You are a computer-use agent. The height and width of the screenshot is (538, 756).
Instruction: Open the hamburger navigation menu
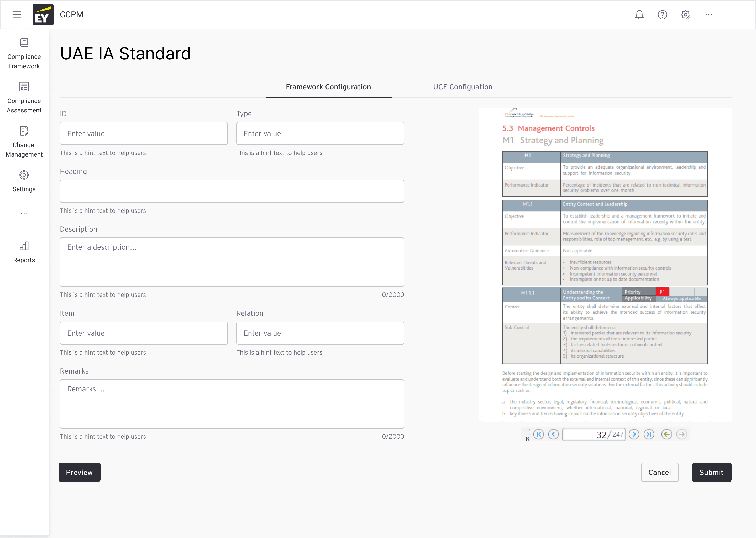(x=17, y=14)
